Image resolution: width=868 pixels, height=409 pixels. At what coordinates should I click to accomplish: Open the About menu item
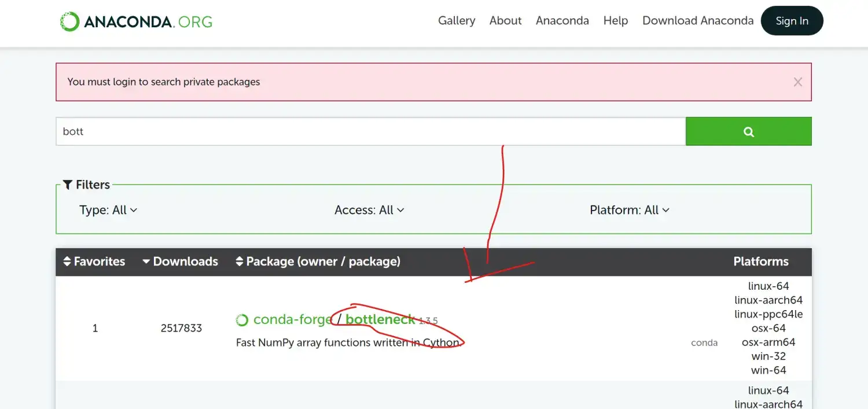(505, 21)
